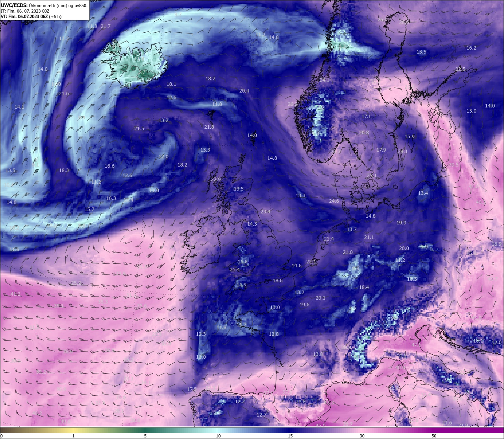Click the value 18.2 on the map
The image size is (504, 439).
(x=182, y=165)
